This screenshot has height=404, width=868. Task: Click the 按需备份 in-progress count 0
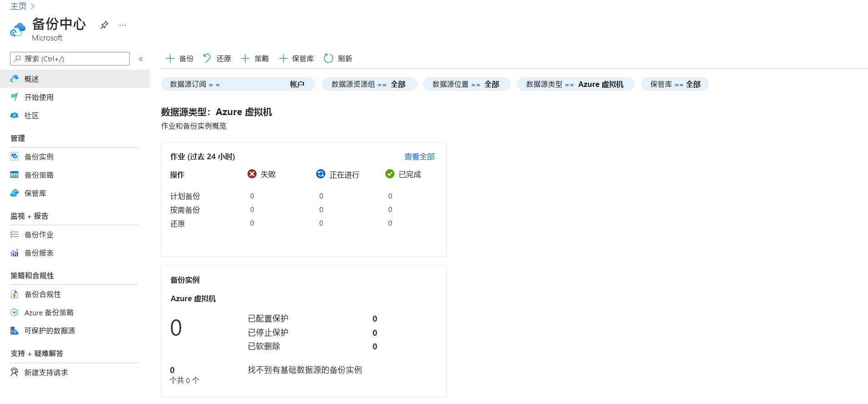(x=321, y=209)
